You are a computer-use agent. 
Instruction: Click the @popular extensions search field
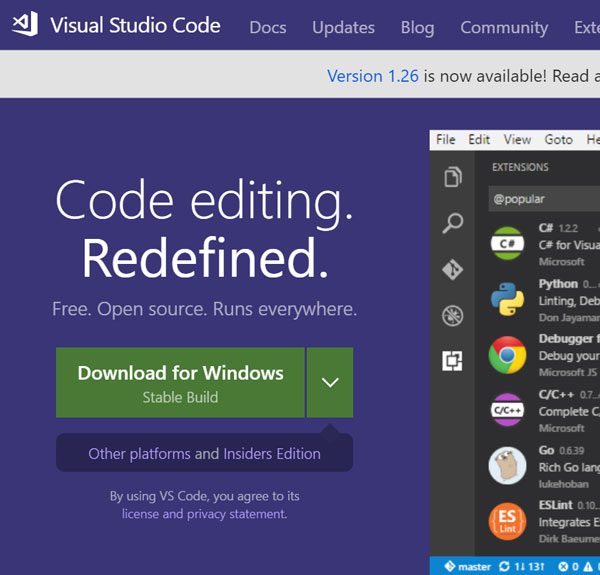pos(544,199)
